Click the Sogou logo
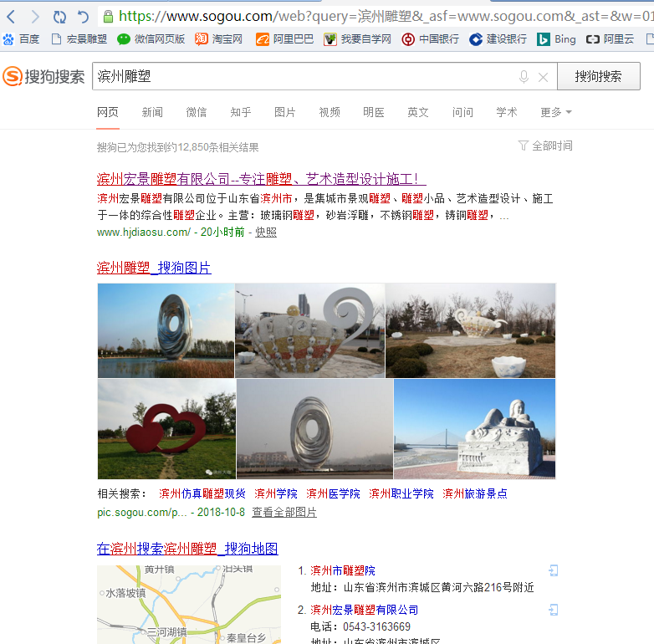This screenshot has width=654, height=644. pyautogui.click(x=43, y=77)
